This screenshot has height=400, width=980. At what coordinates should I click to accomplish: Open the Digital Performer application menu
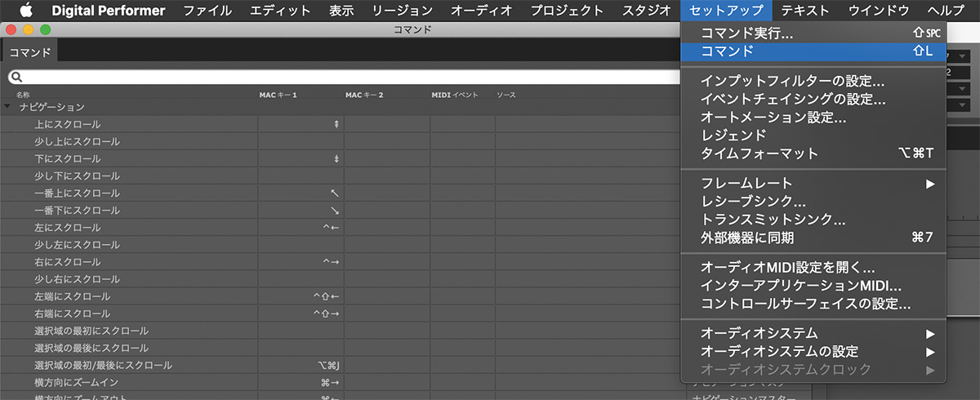109,11
